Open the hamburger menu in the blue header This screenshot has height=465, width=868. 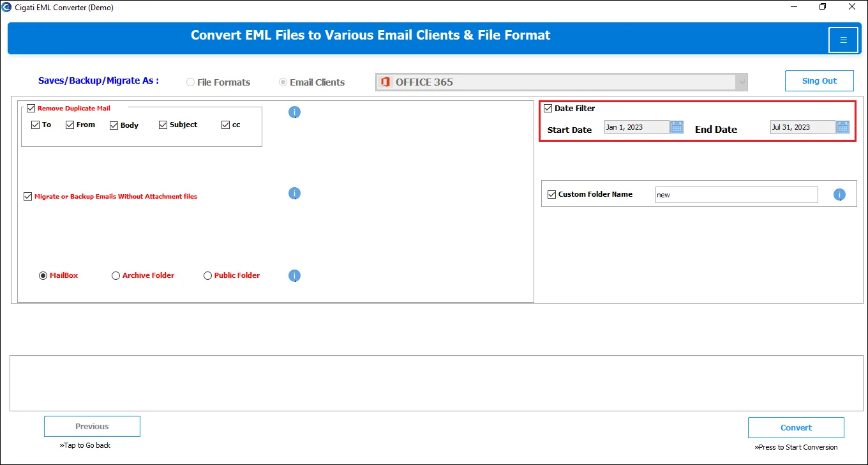pyautogui.click(x=843, y=40)
